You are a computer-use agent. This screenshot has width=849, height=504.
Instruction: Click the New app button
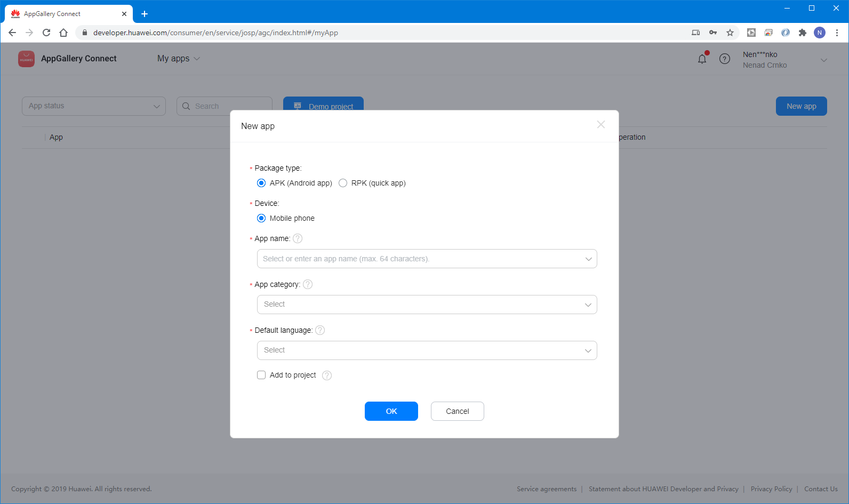click(x=802, y=106)
